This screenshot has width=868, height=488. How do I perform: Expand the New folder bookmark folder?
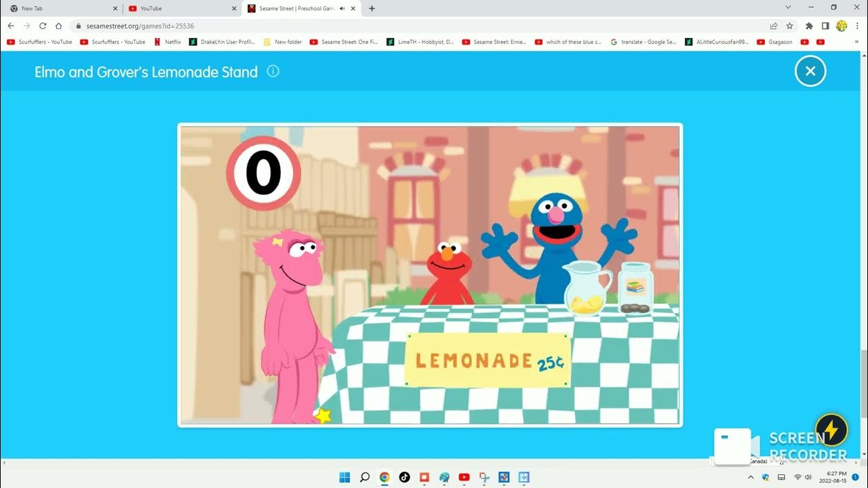click(x=283, y=42)
